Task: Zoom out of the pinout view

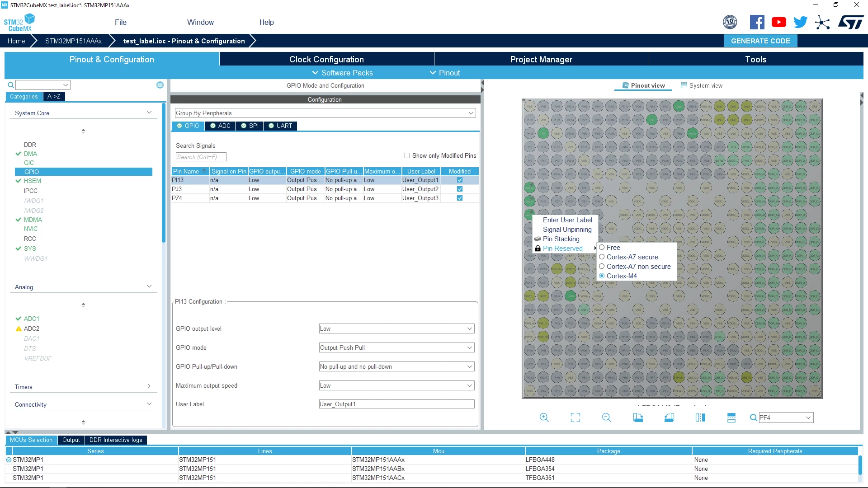Action: tap(606, 418)
